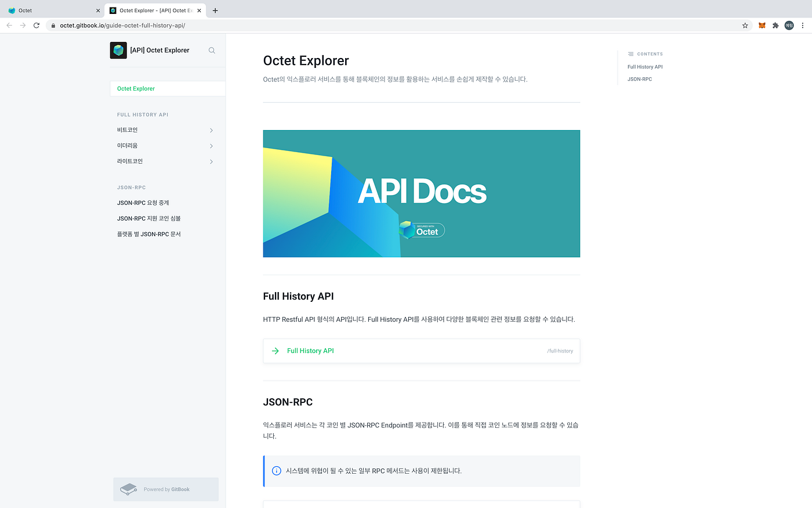Click the API Docs banner image
The height and width of the screenshot is (508, 812).
(422, 193)
